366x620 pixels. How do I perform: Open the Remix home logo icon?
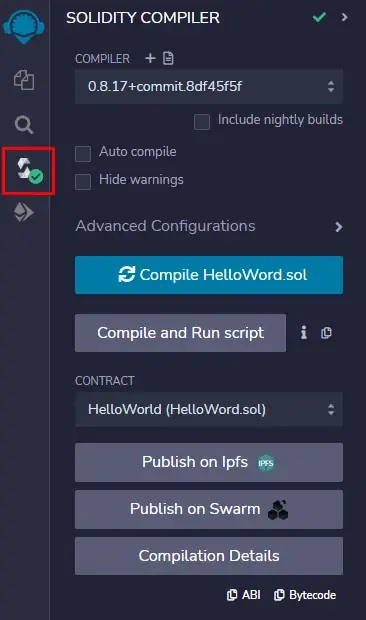(24, 26)
